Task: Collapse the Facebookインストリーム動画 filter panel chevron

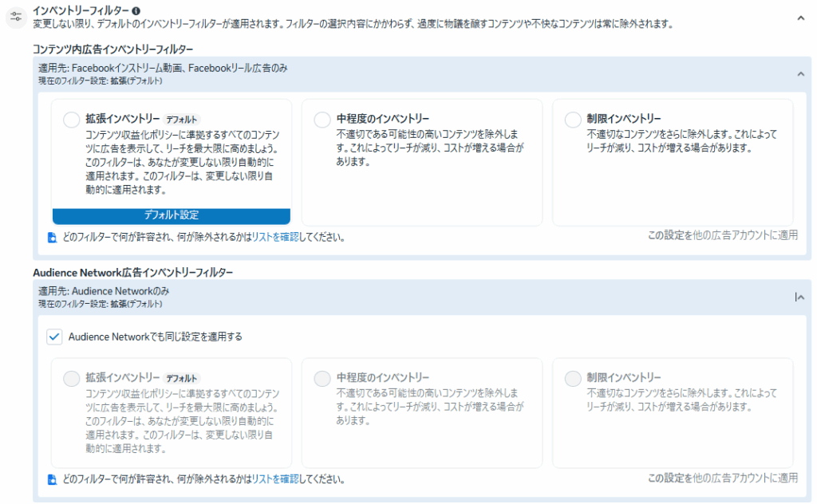Action: (x=800, y=74)
